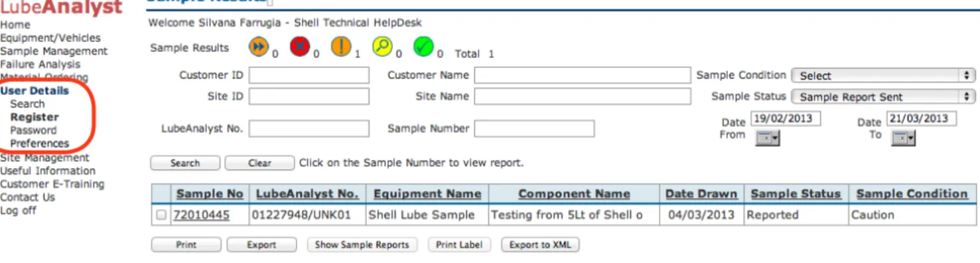Open the Sample Status dropdown

tap(883, 97)
